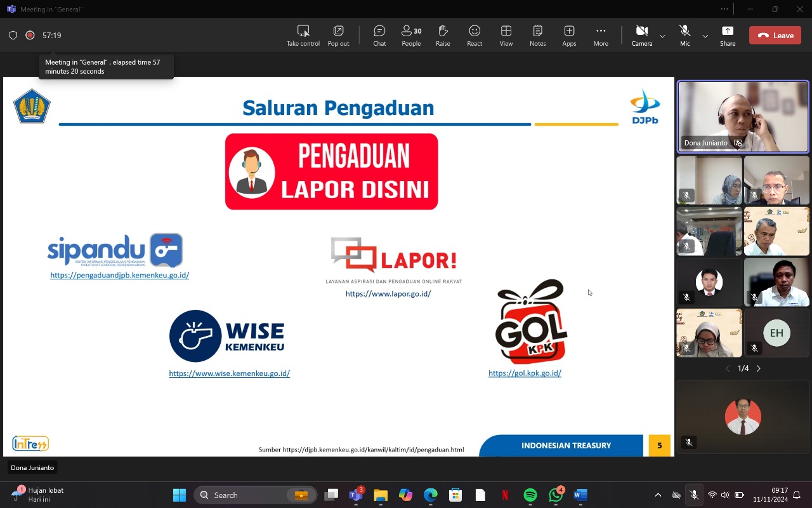
Task: Click the GOL KPK gift logo
Action: tap(530, 321)
